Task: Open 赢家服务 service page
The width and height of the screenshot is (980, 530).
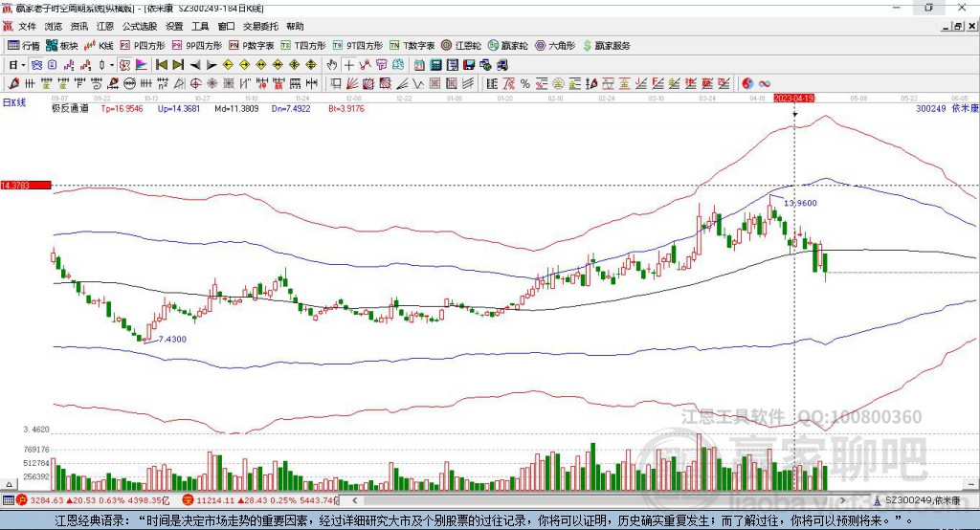Action: [x=606, y=46]
